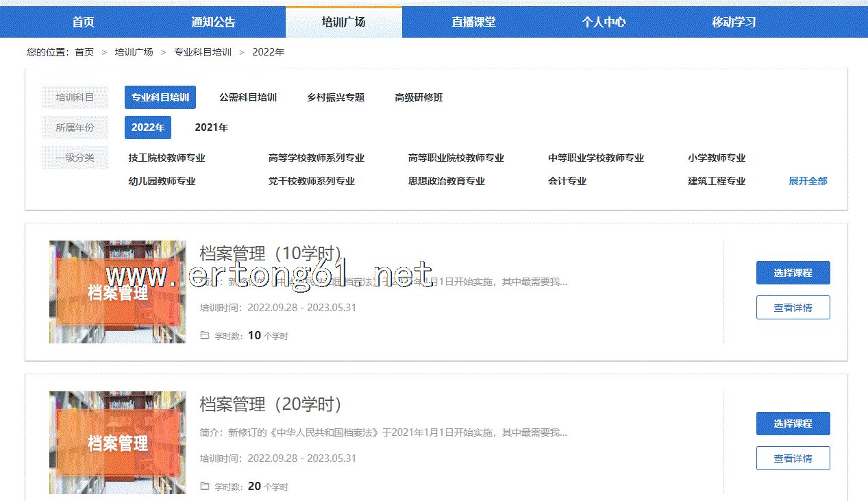Image resolution: width=868 pixels, height=501 pixels.
Task: Select the 公需科目培训 subject filter
Action: tap(248, 97)
